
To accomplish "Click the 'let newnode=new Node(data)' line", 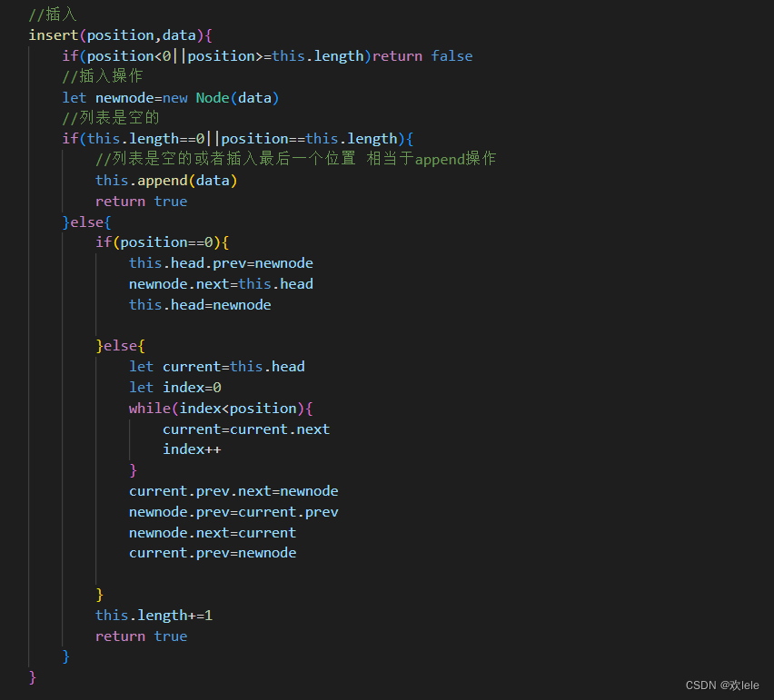I will (x=171, y=98).
